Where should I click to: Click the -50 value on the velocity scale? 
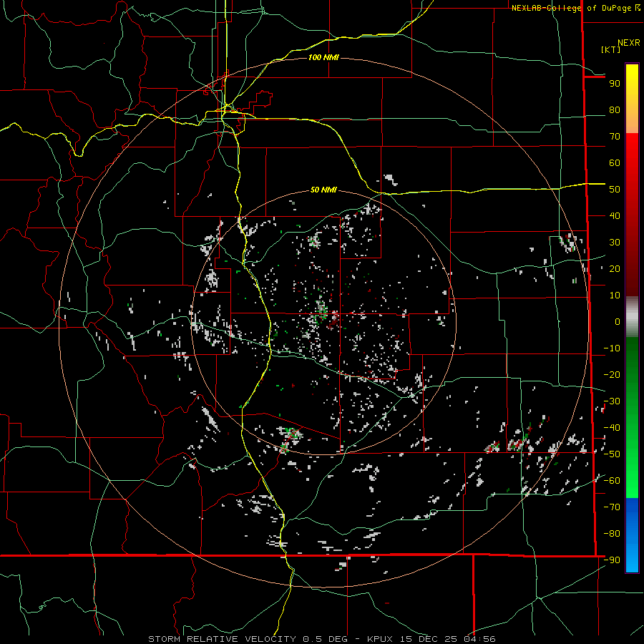[612, 454]
